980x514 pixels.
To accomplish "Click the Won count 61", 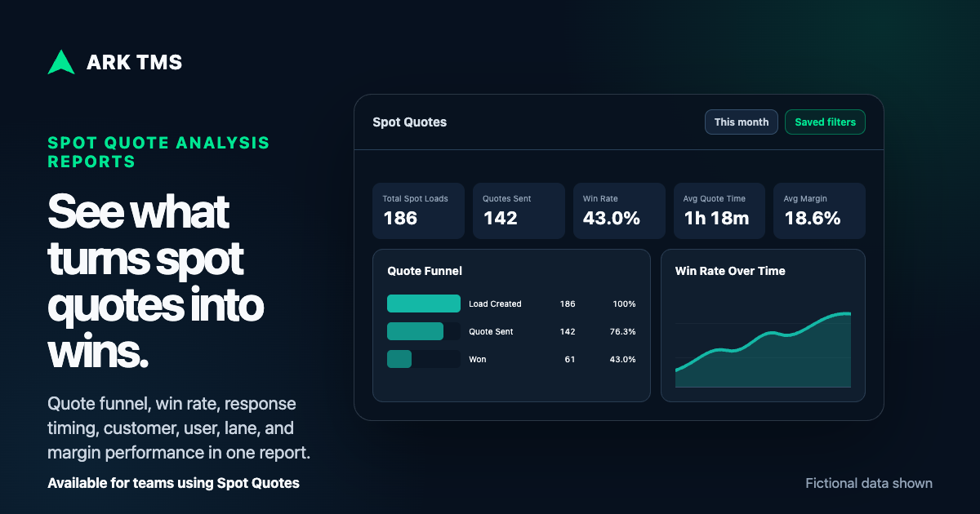I will tap(570, 359).
